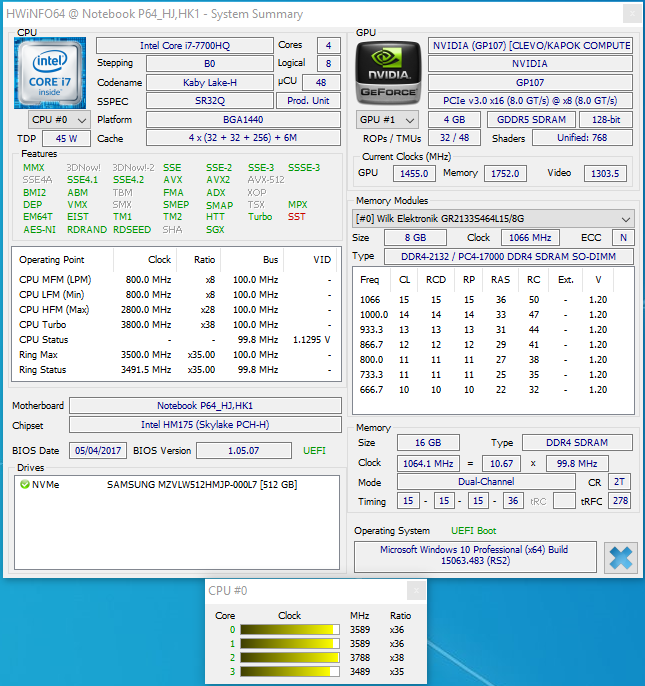The image size is (645, 686).
Task: Click the DDR4-2132 / PC4-17000 type field
Action: click(508, 256)
